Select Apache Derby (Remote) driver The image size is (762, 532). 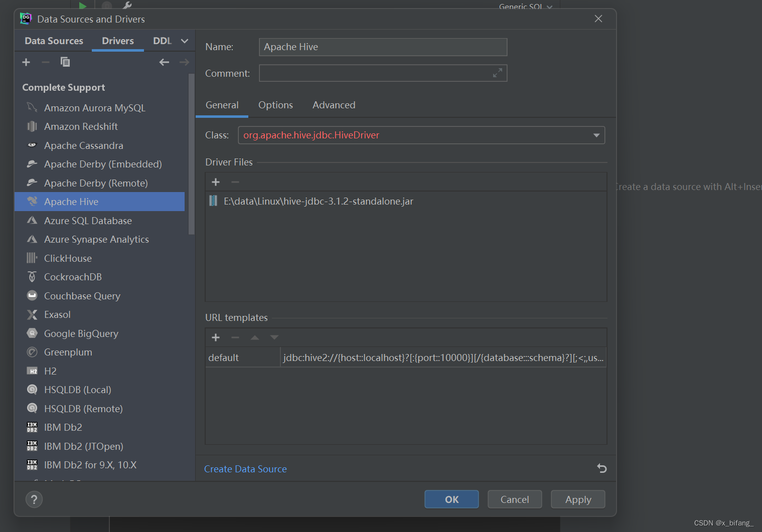point(99,183)
